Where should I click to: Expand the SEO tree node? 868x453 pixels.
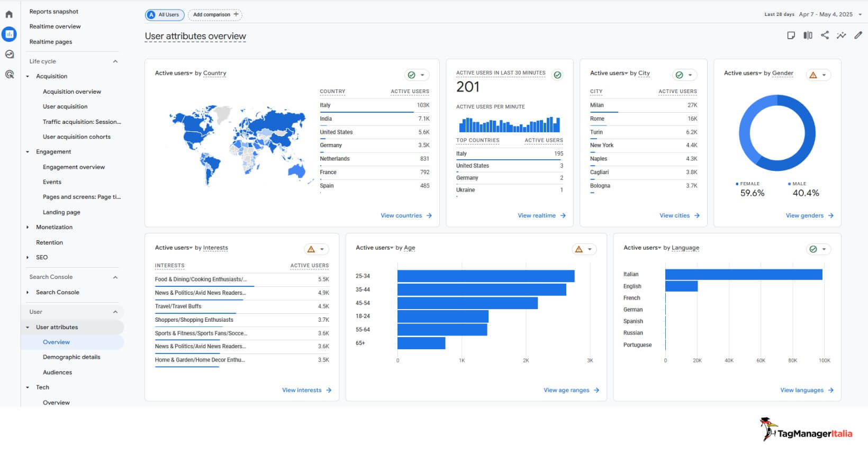point(28,258)
